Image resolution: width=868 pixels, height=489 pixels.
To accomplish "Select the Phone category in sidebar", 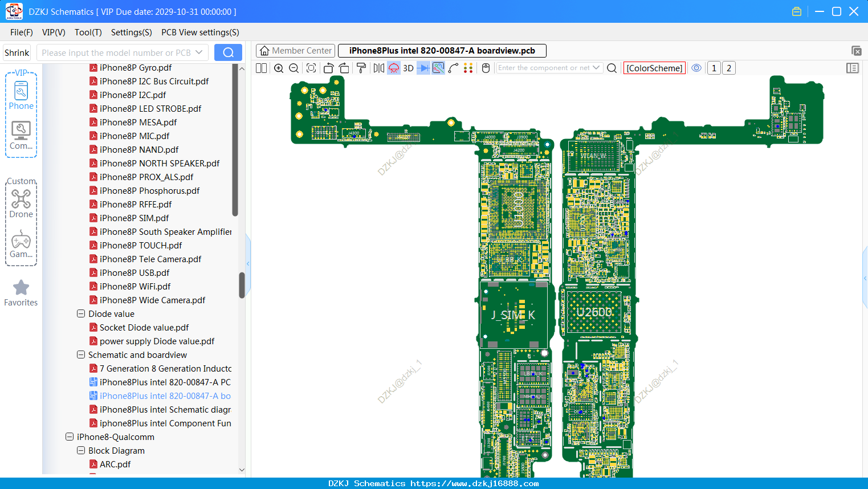I will click(21, 95).
